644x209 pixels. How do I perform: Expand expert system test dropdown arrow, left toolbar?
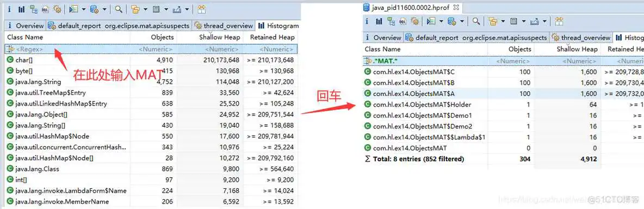pyautogui.click(x=84, y=9)
